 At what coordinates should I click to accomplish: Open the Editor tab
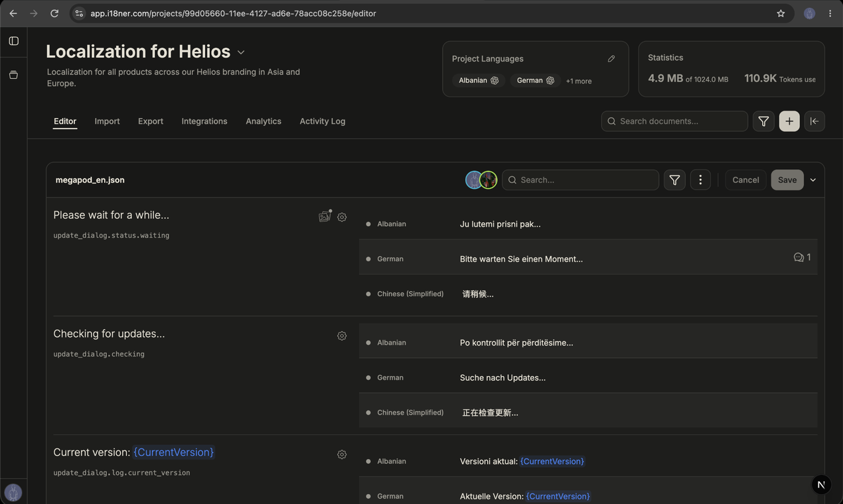pyautogui.click(x=65, y=121)
